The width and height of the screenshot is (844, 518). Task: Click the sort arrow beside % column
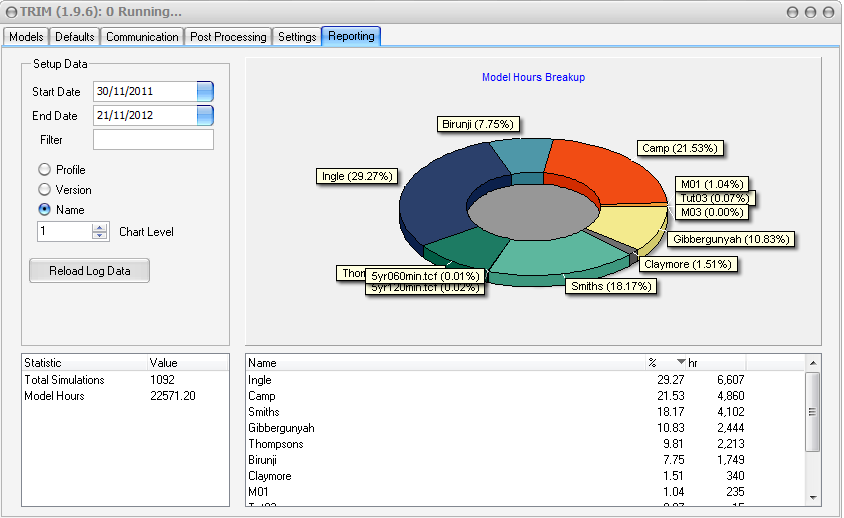click(682, 362)
